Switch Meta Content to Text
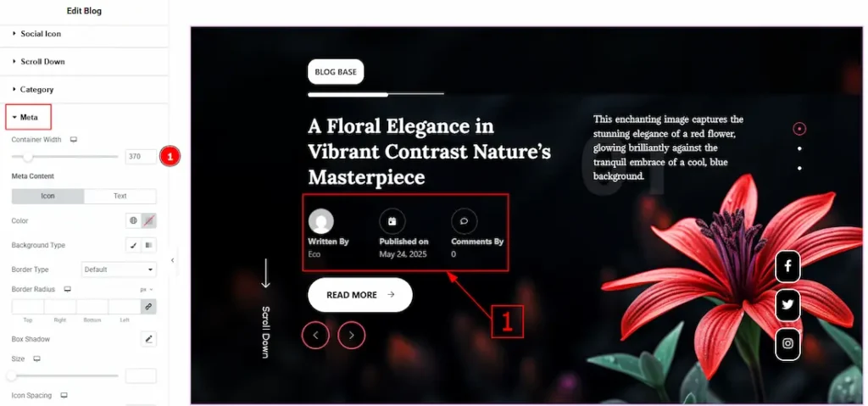Viewport: 868px width, 406px height. [x=120, y=196]
